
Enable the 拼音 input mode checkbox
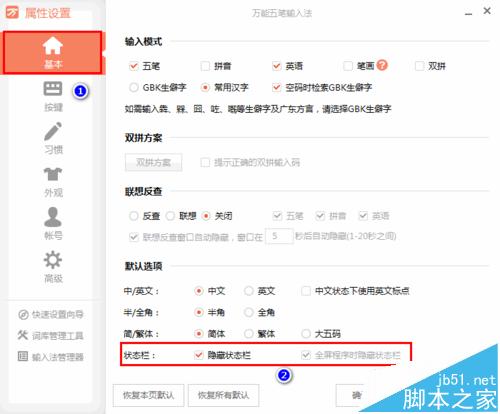205,66
